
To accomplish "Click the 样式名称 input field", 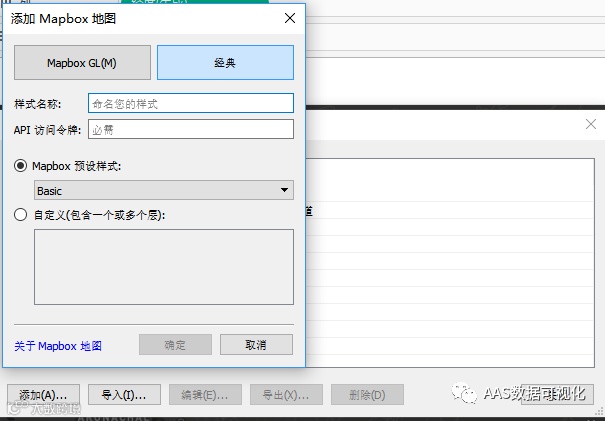I will click(x=191, y=103).
